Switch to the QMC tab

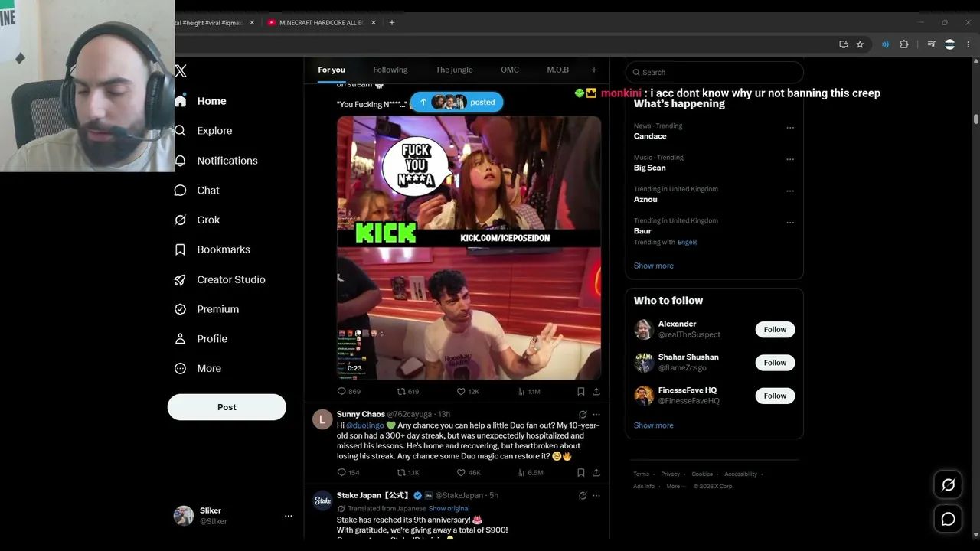click(x=510, y=70)
